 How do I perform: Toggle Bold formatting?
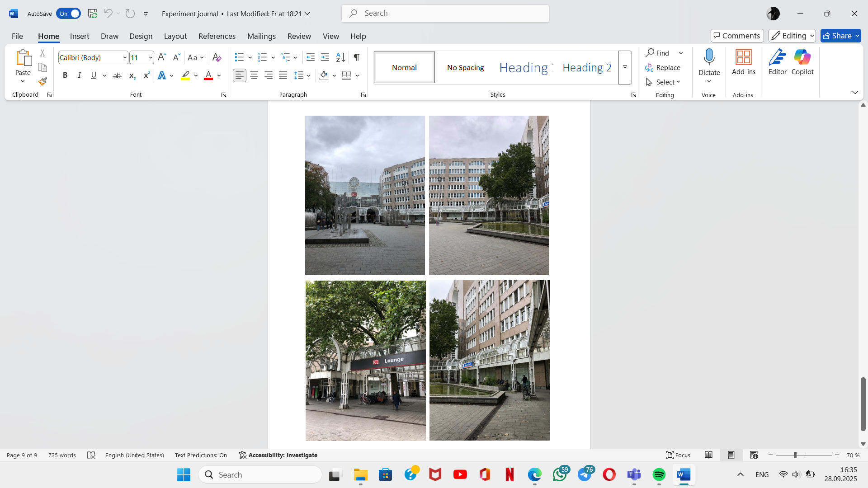pyautogui.click(x=65, y=75)
